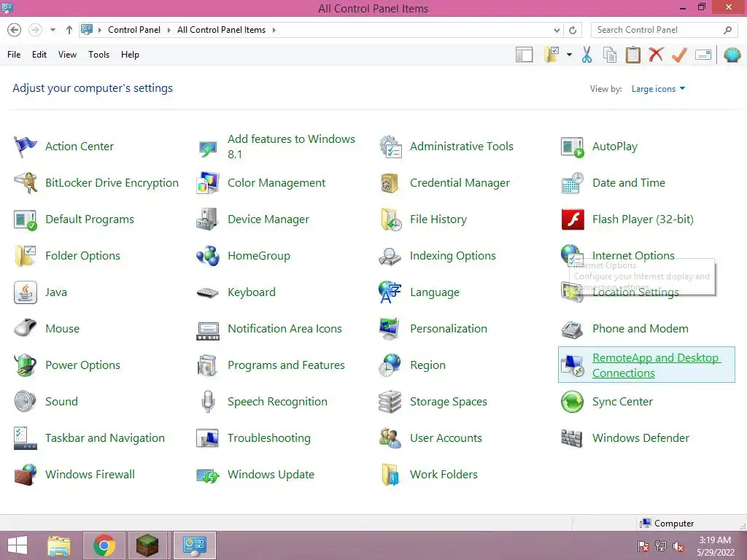Open Programs and Features link

tap(286, 365)
